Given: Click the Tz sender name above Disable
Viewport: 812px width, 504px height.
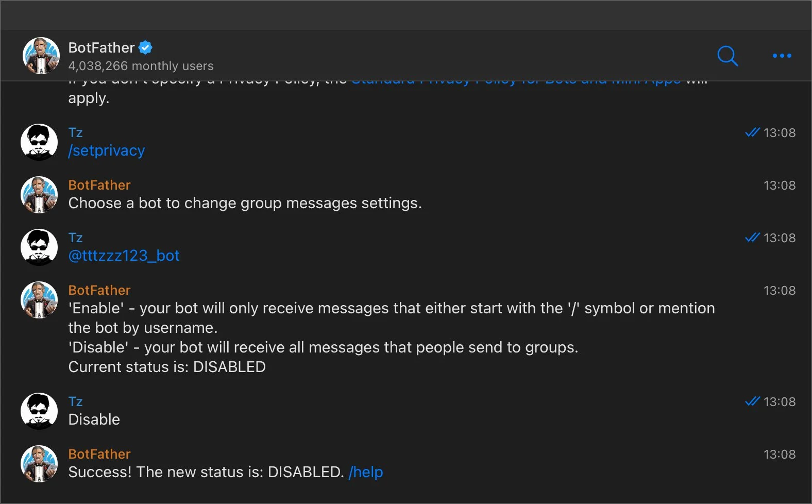Looking at the screenshot, I should point(76,401).
